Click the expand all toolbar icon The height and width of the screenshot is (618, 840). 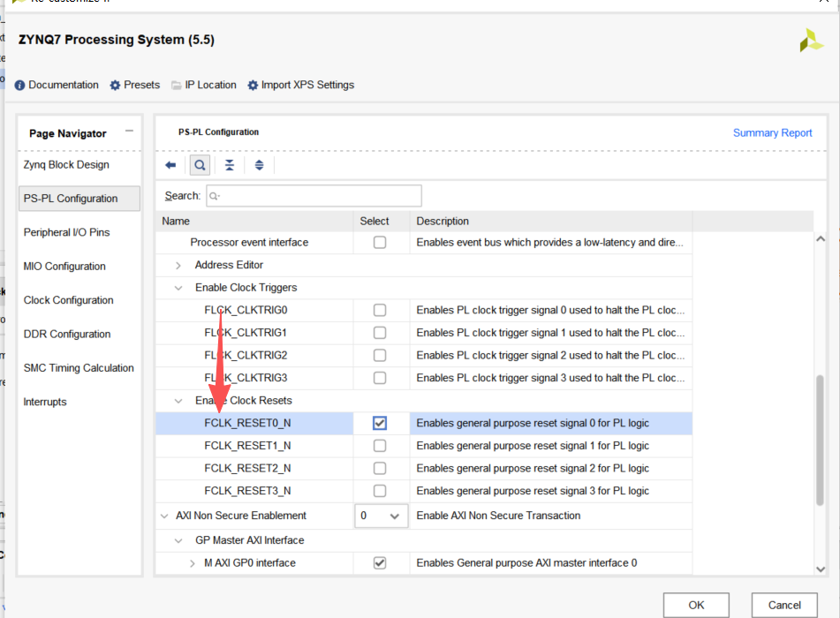tap(260, 165)
